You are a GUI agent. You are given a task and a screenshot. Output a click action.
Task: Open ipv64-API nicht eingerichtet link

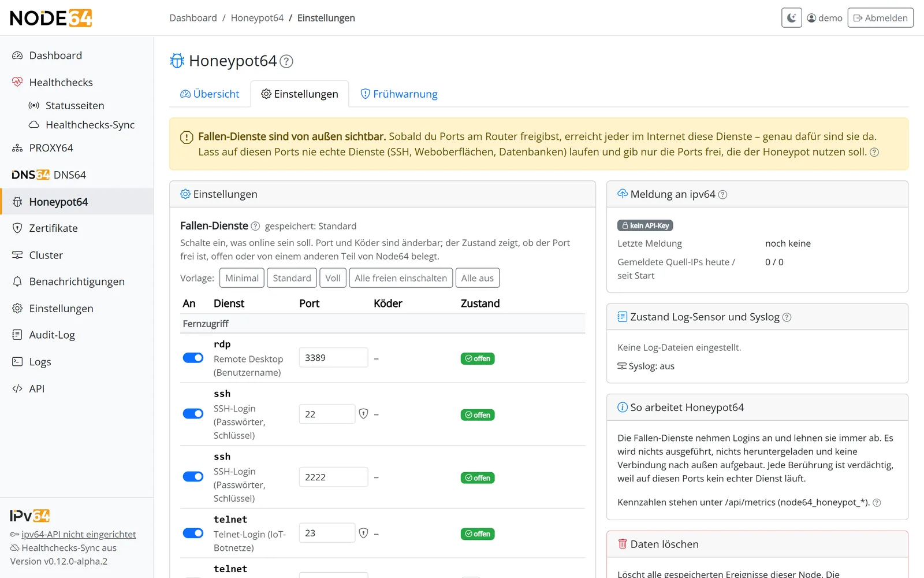pos(79,535)
